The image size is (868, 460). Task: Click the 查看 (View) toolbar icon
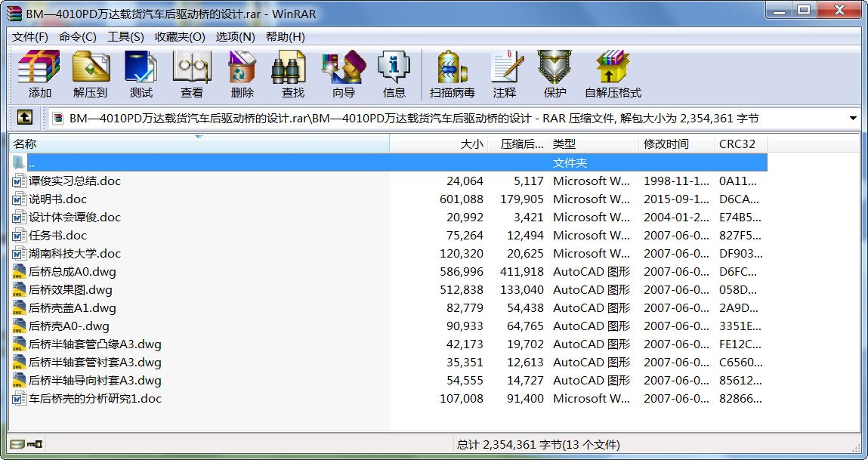(192, 67)
